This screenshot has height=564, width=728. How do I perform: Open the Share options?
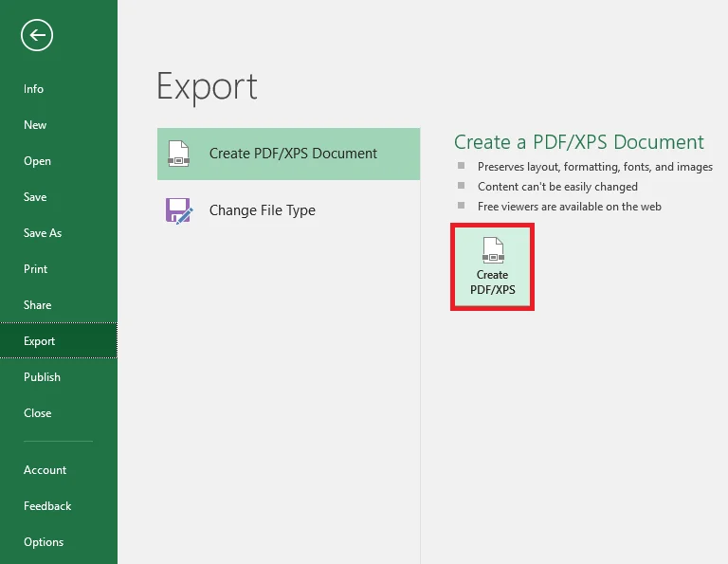38,305
